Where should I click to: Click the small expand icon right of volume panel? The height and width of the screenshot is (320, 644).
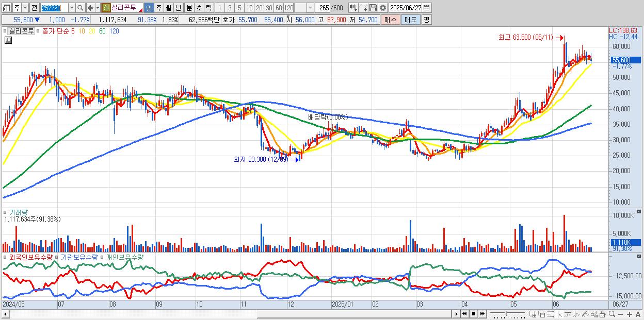coord(638,211)
